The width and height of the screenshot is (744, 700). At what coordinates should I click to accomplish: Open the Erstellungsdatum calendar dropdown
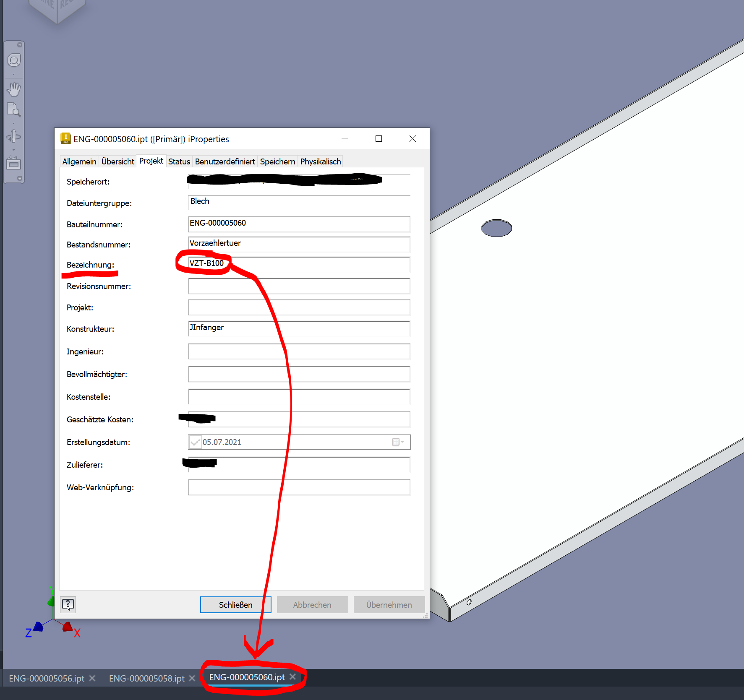click(398, 442)
